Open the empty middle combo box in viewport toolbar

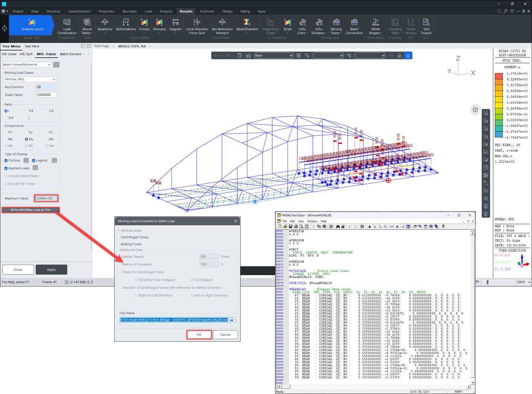[328, 55]
